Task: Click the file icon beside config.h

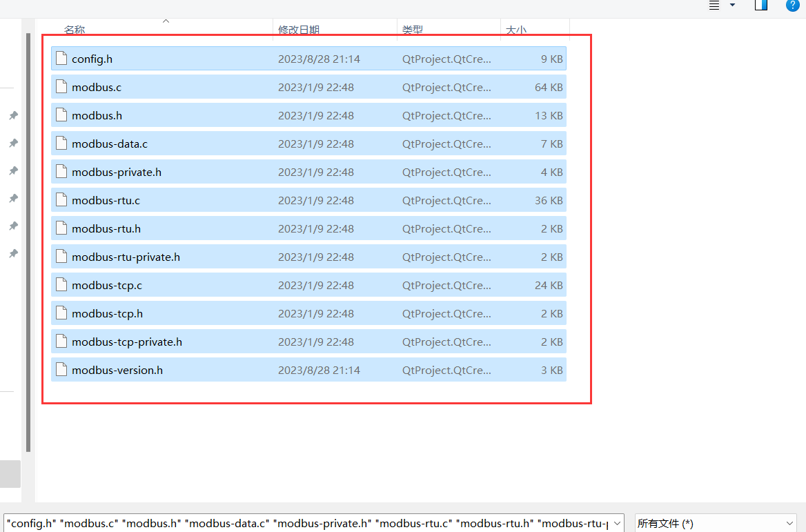Action: (x=61, y=59)
